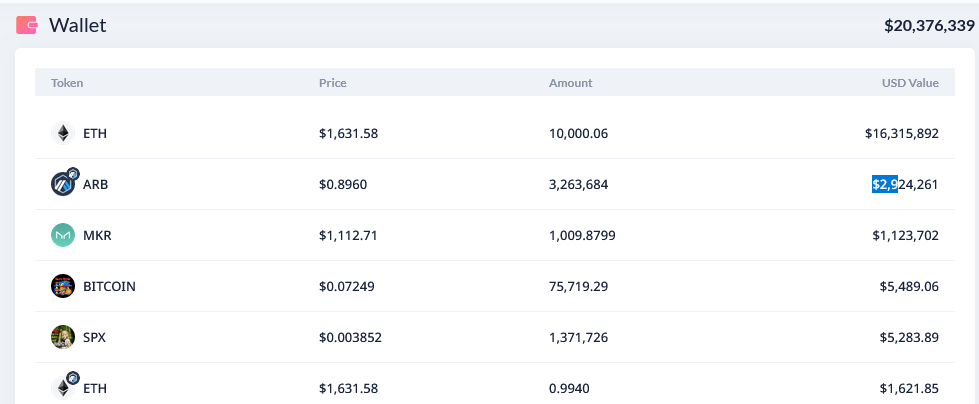Sort by the Price column header

click(333, 83)
